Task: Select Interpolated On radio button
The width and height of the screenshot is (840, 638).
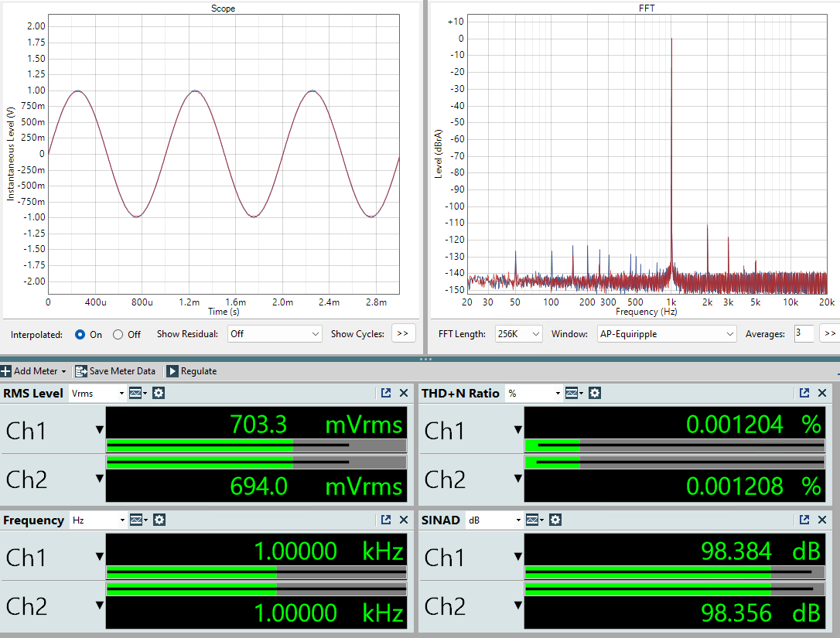Action: (80, 334)
